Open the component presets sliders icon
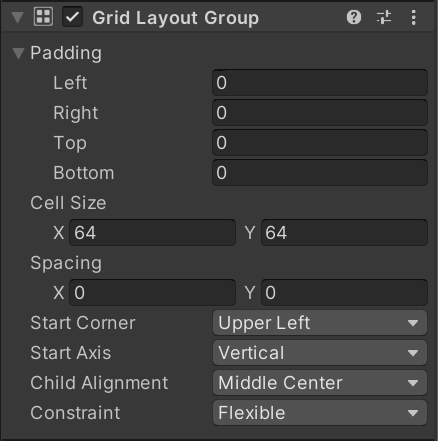The image size is (438, 441). click(x=384, y=17)
